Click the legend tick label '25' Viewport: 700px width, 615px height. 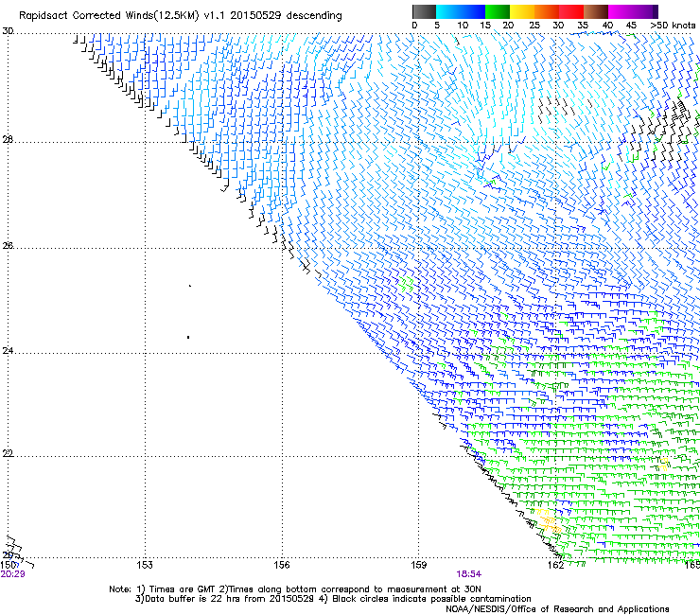click(534, 26)
